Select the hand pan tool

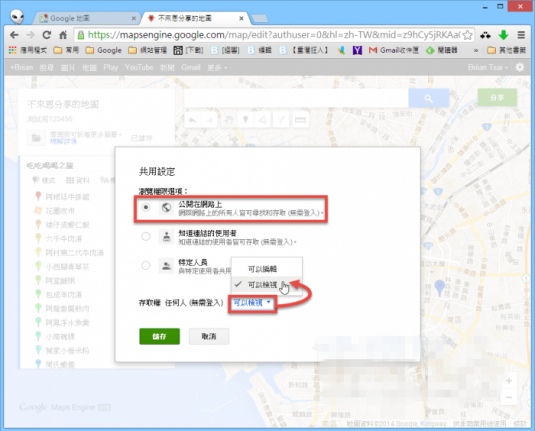tap(228, 120)
